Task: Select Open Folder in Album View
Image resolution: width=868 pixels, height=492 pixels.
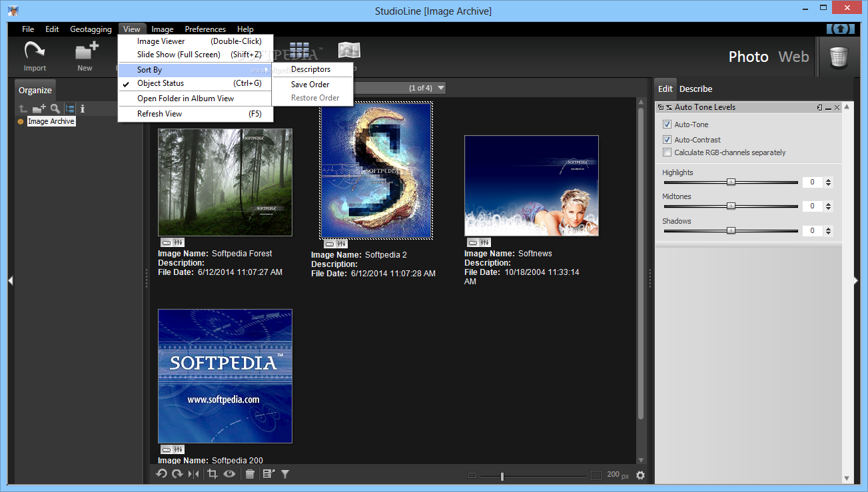Action: (195, 99)
